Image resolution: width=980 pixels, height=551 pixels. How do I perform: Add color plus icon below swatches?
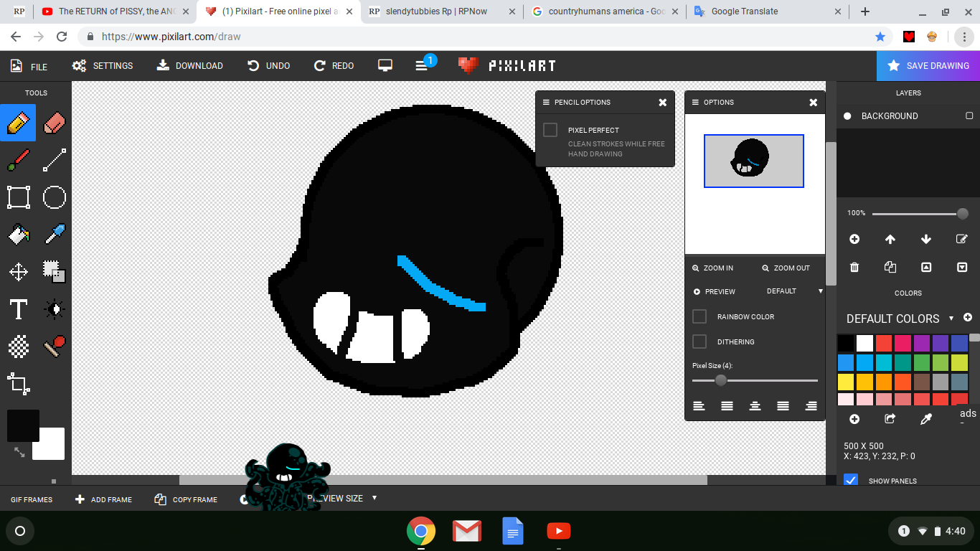point(854,419)
